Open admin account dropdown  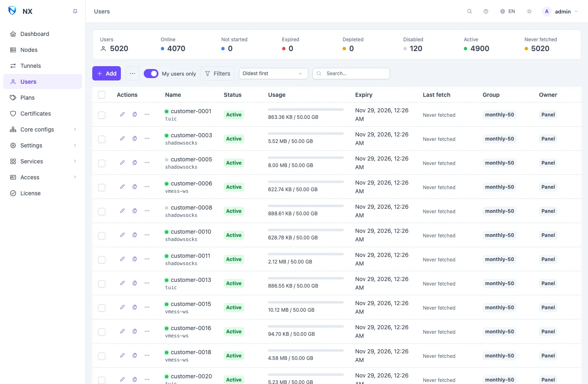(x=560, y=11)
